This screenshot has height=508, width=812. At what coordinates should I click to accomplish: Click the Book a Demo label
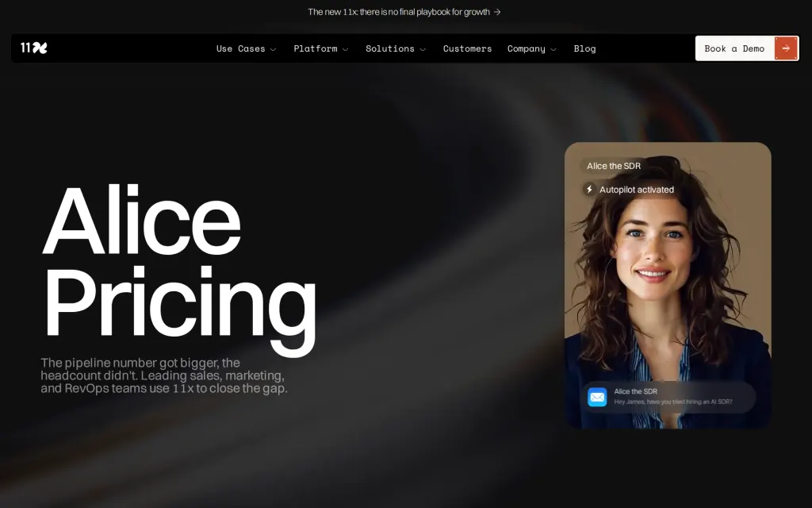734,48
